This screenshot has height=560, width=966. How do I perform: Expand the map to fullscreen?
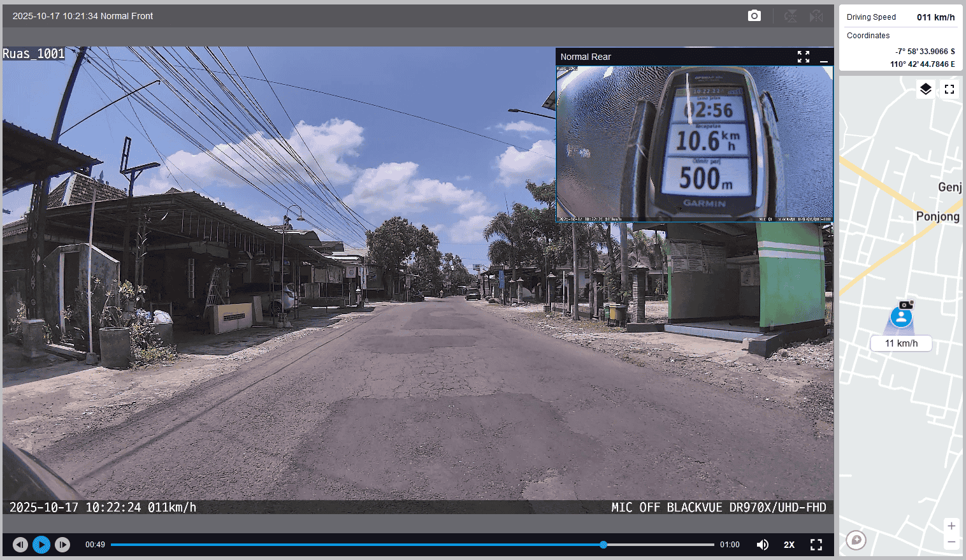coord(949,89)
